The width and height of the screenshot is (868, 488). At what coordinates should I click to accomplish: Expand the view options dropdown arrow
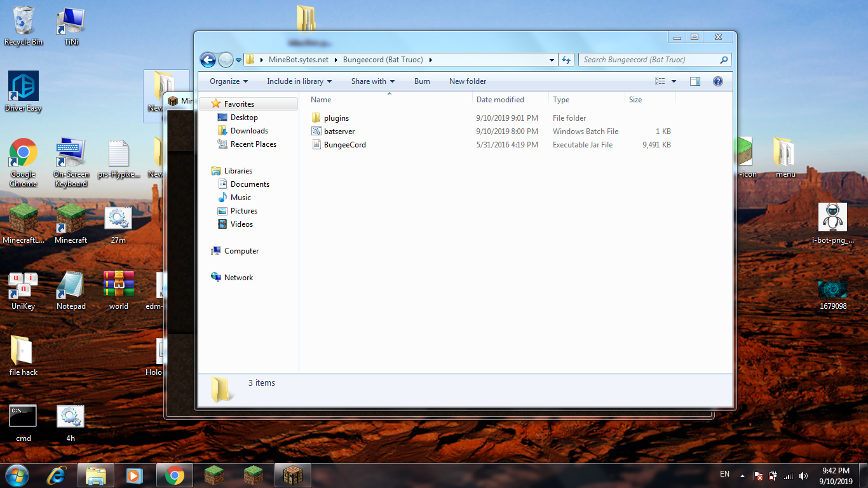coord(674,81)
